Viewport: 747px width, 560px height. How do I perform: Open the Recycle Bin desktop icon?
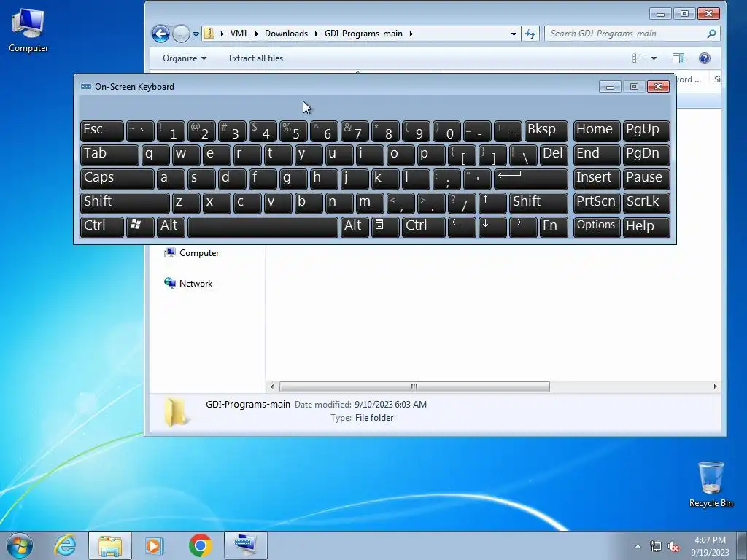[x=711, y=484]
